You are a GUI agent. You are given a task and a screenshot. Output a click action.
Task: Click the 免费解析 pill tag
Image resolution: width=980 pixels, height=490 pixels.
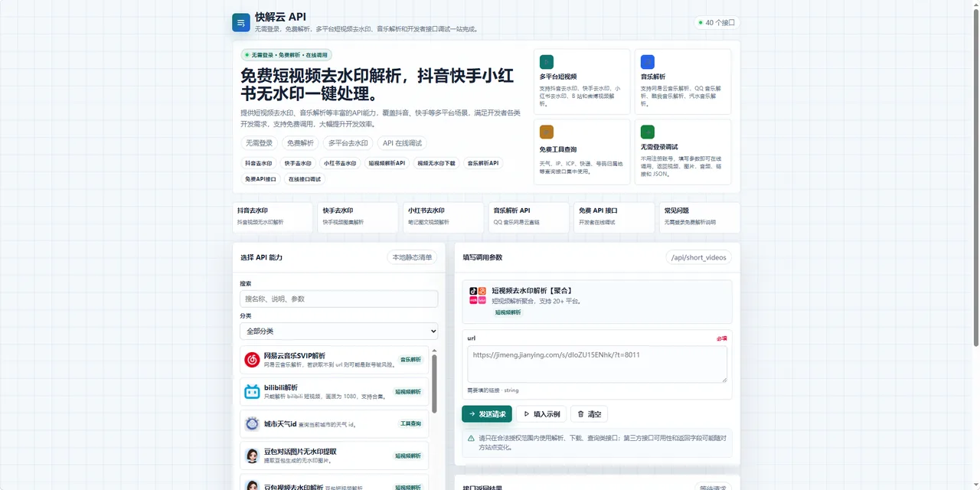tap(301, 143)
